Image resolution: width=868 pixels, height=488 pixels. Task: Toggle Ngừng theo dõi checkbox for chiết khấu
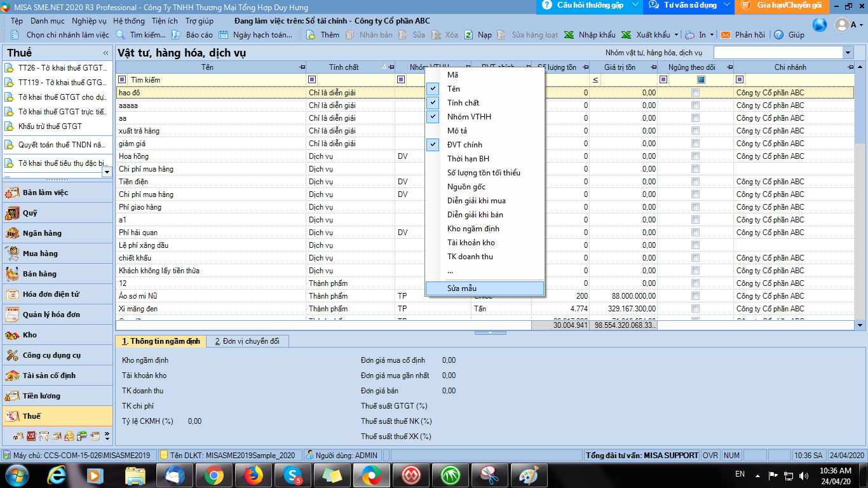(696, 258)
